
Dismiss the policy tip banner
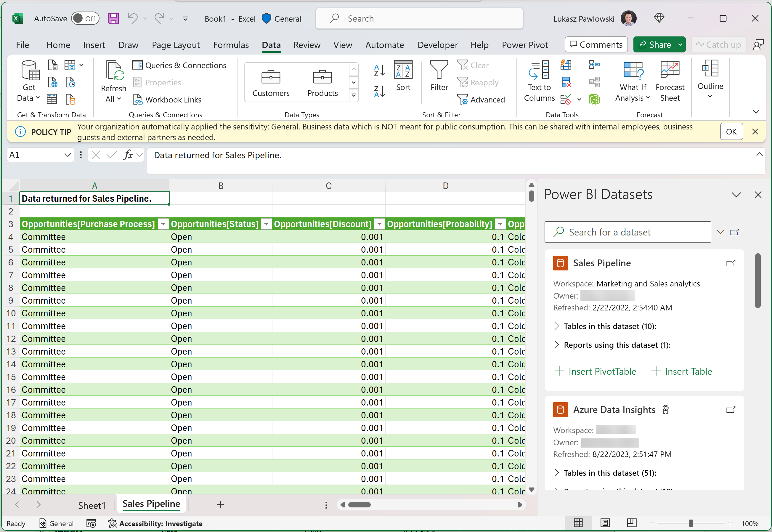[755, 132]
